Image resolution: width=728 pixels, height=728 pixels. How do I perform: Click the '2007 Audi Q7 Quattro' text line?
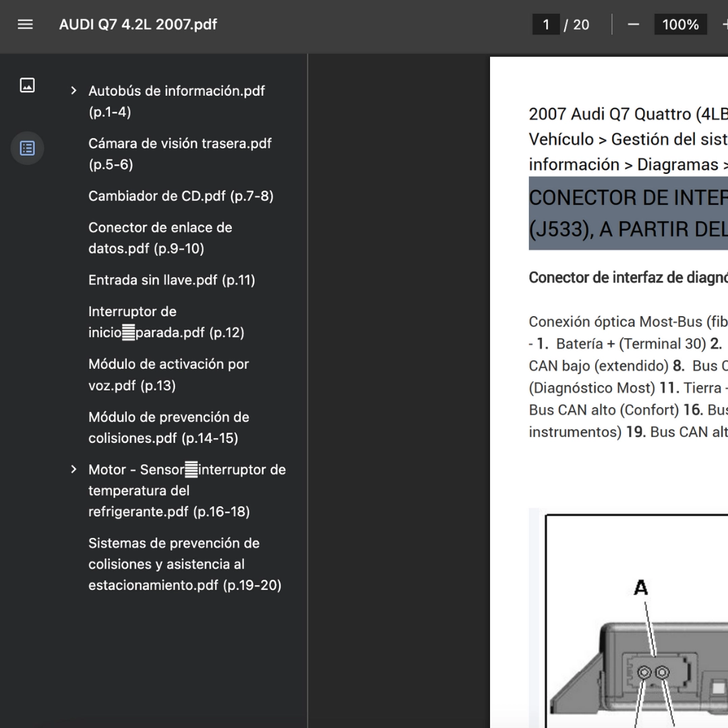(x=628, y=114)
